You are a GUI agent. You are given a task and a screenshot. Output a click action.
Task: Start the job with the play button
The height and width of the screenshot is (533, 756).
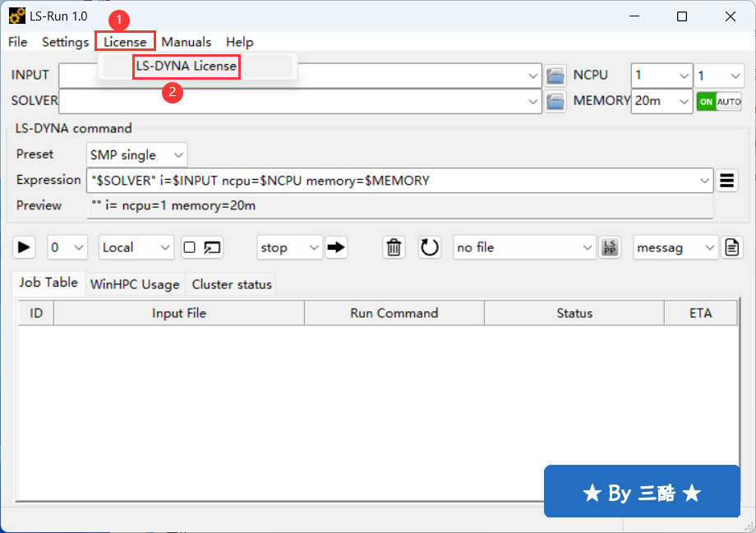24,248
